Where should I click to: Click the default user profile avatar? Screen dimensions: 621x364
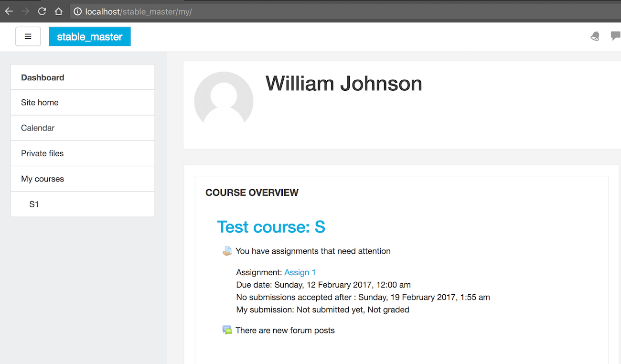pyautogui.click(x=224, y=101)
